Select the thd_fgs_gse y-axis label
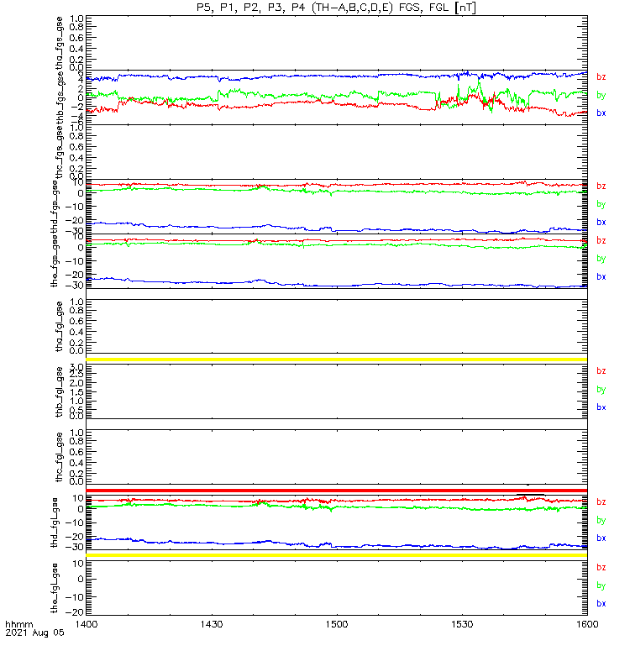 pos(55,207)
